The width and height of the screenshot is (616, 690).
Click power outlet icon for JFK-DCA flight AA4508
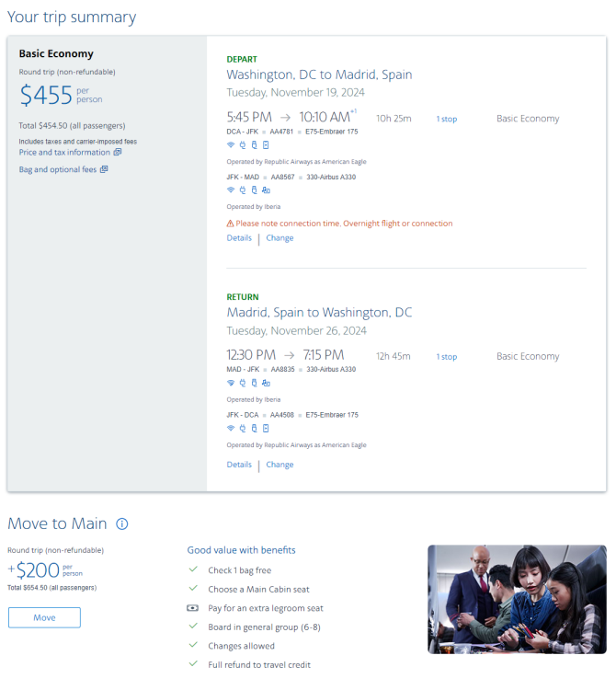tap(243, 428)
